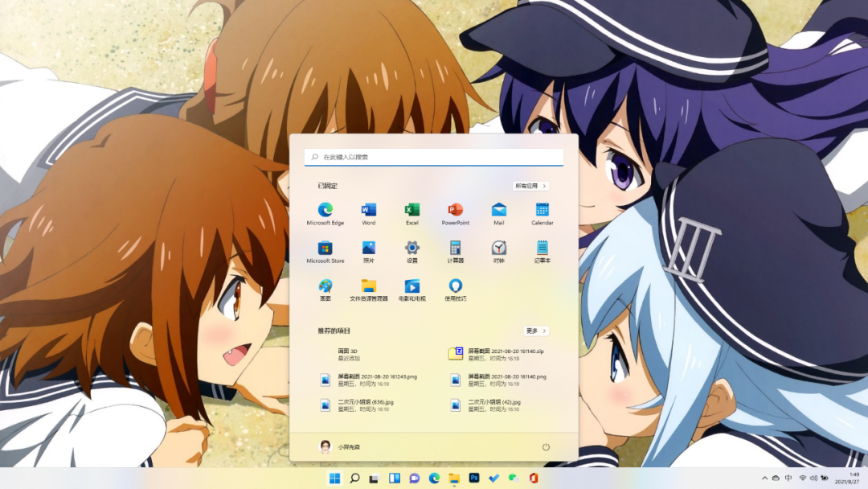This screenshot has width=868, height=489.
Task: Open Microsoft Store from pinned apps
Action: pyautogui.click(x=325, y=249)
